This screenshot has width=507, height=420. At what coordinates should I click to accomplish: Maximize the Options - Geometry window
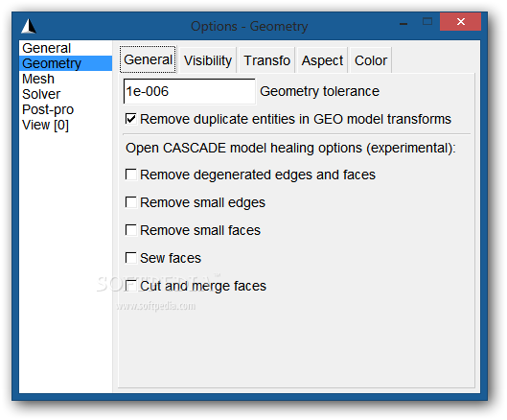coord(427,22)
